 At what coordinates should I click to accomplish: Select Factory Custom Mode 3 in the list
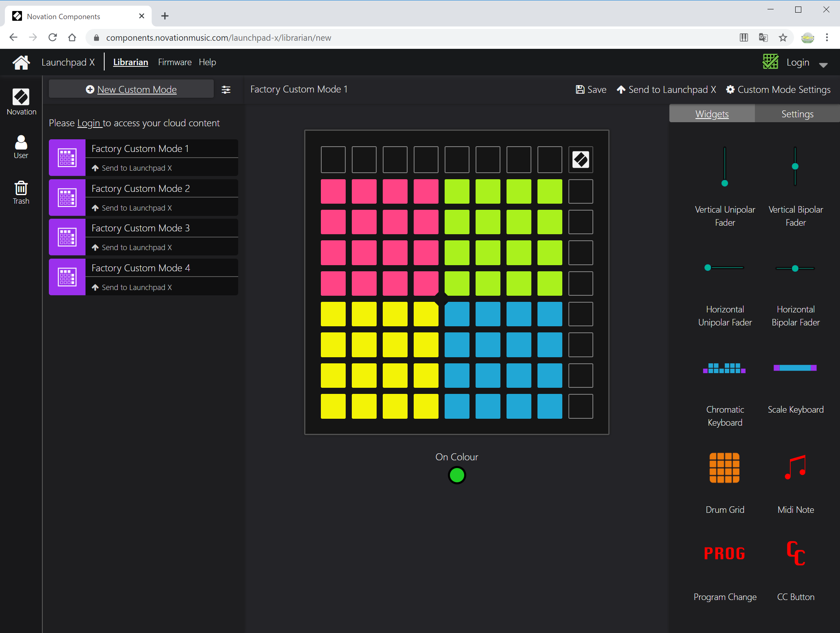(x=140, y=228)
